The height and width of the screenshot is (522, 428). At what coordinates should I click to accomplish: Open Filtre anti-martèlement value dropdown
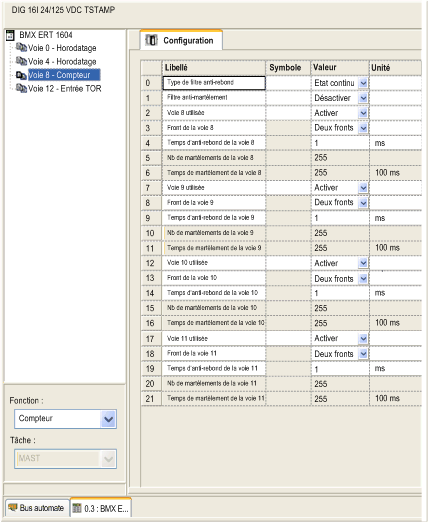(x=363, y=98)
